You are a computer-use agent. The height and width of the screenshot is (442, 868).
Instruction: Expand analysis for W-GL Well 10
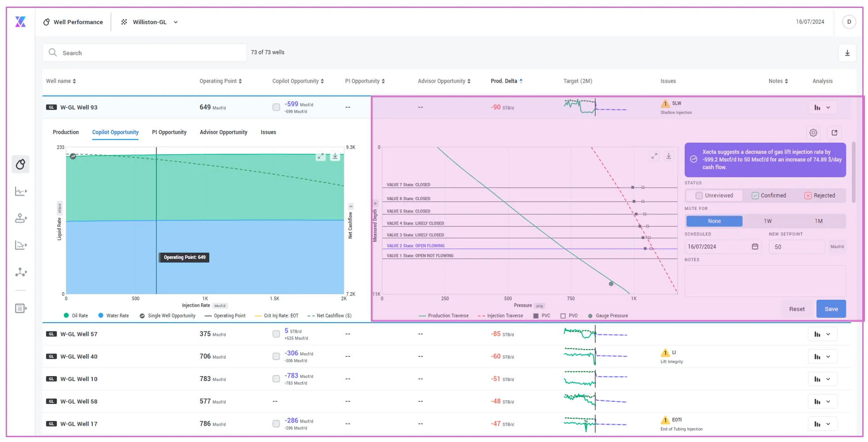pos(823,379)
